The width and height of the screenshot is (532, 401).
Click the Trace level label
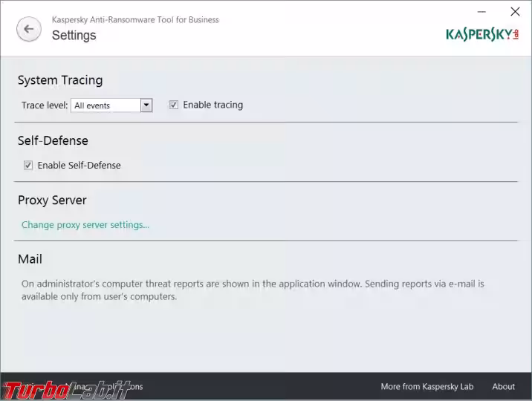pos(45,105)
